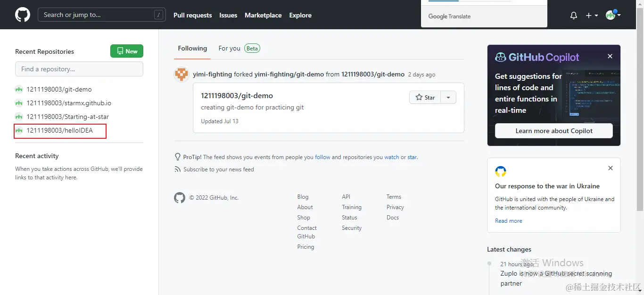The image size is (644, 295).
Task: Open the Blog footer link
Action: click(x=303, y=197)
